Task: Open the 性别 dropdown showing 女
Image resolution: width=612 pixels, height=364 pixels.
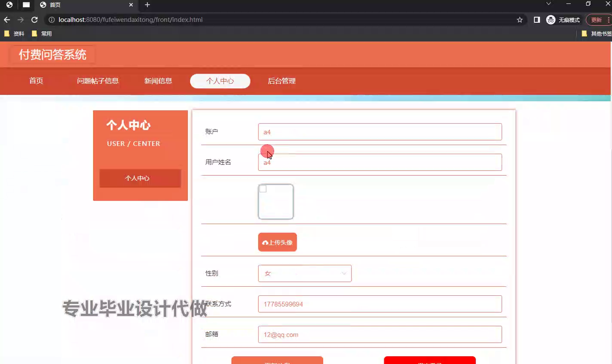Action: pos(305,273)
